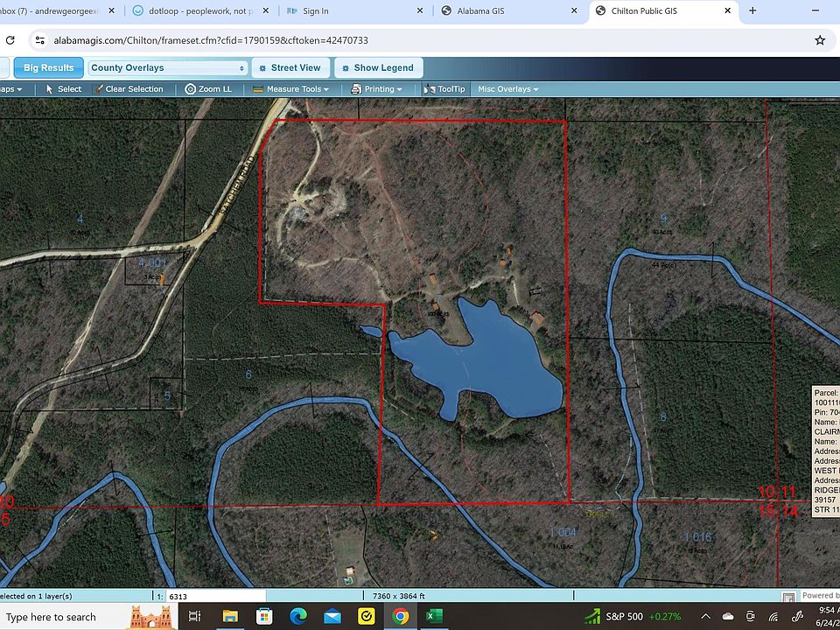
Task: Click the Big Results button
Action: tap(48, 68)
